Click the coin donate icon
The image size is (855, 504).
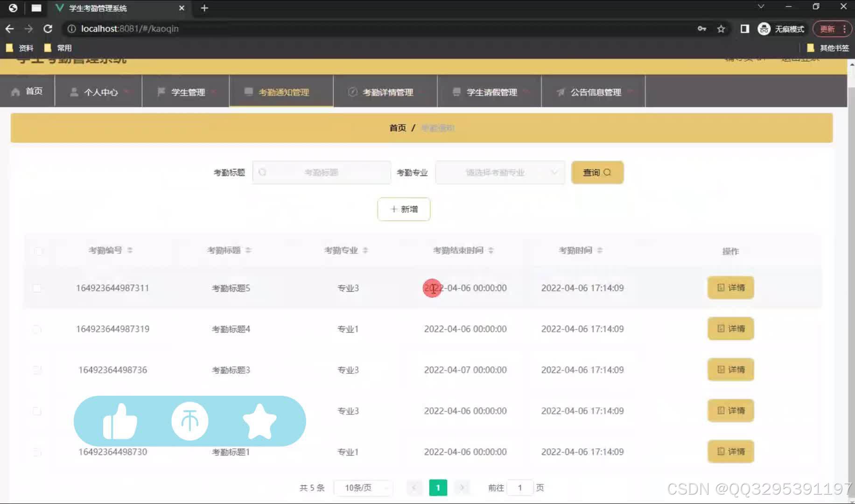[x=189, y=421]
